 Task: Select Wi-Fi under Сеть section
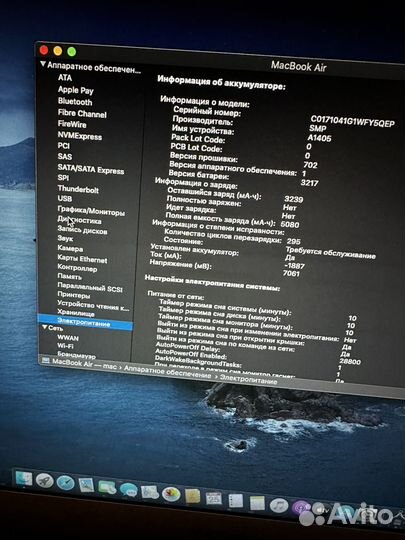65,345
